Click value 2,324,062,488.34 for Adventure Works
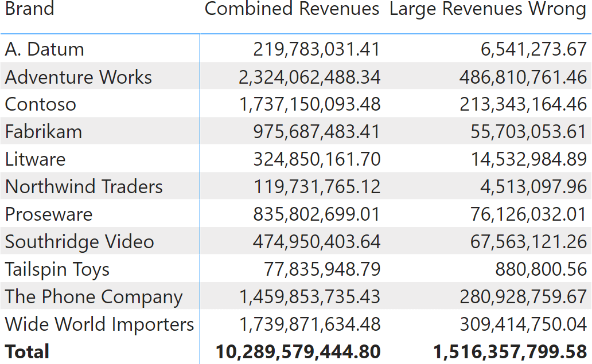Viewport: 592px width, 364px height. 309,77
